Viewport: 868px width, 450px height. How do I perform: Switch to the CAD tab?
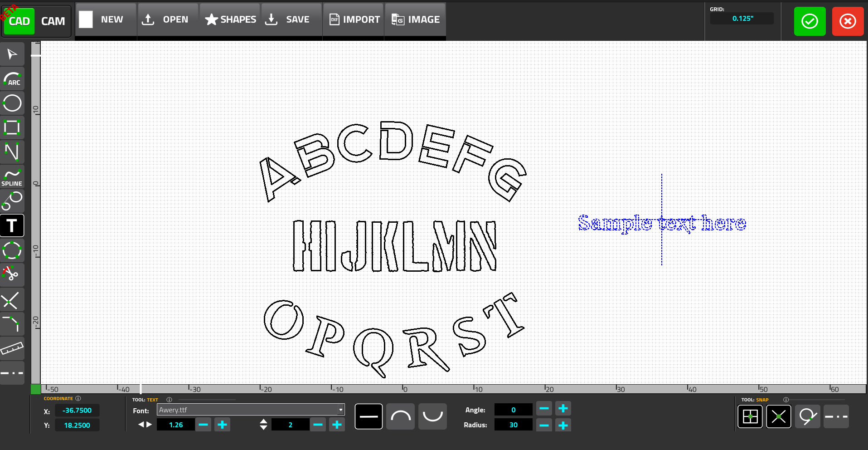click(19, 21)
